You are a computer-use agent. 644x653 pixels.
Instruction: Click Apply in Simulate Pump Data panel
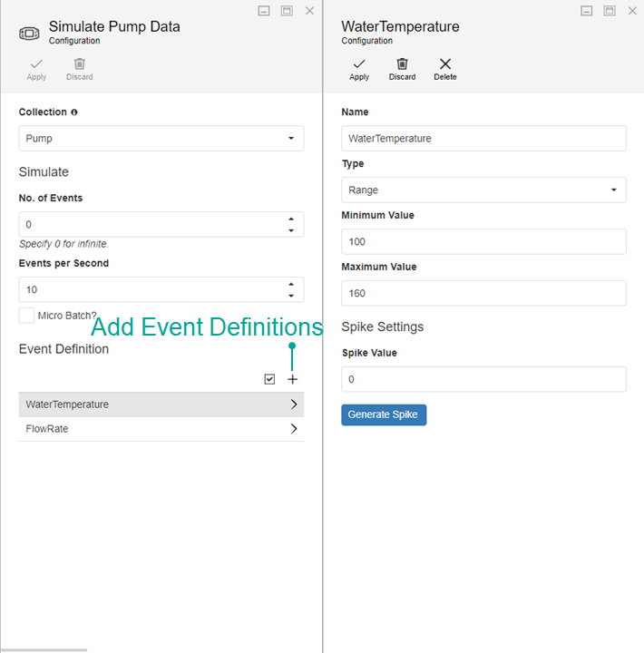point(36,69)
